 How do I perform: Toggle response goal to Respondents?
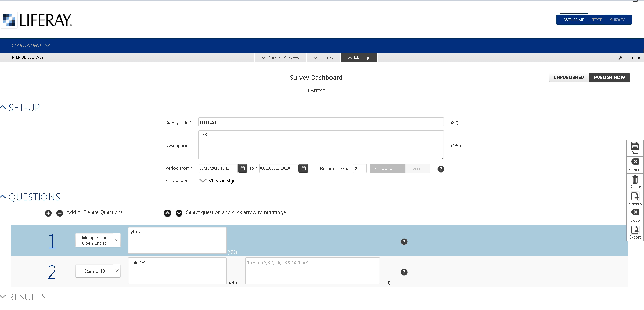(388, 169)
